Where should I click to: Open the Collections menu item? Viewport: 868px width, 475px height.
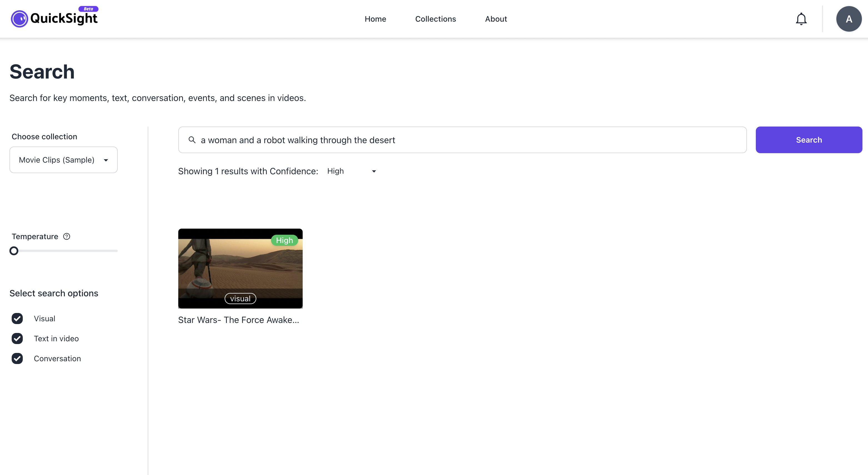pos(435,19)
